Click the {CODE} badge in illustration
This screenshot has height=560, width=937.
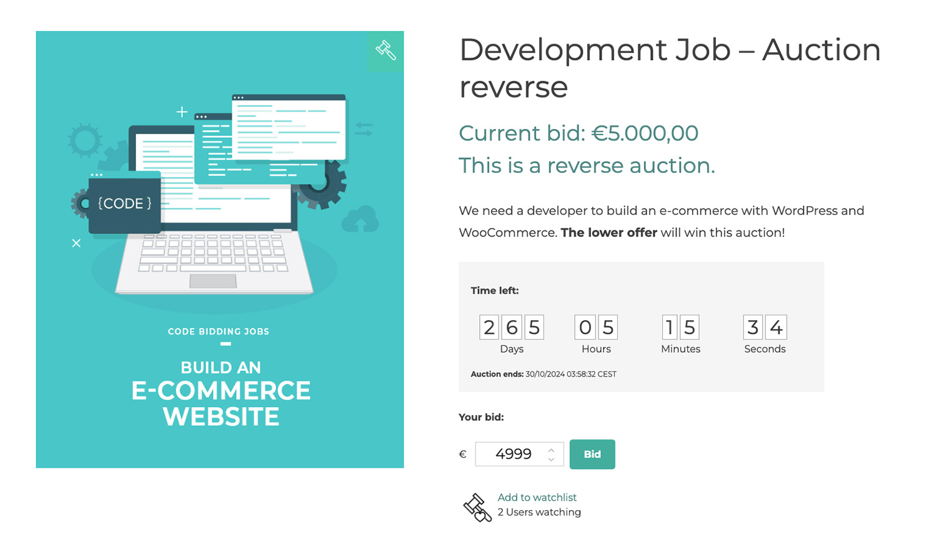124,204
